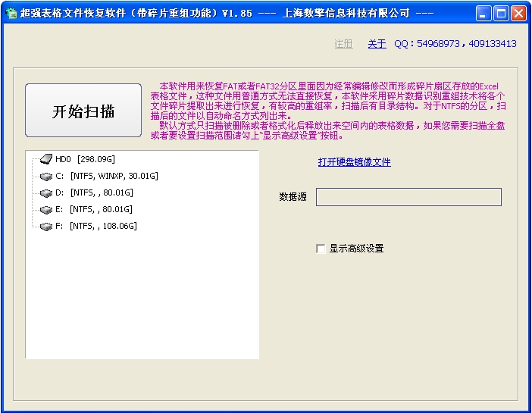
Task: Focus the 数据源 input field
Action: click(408, 197)
